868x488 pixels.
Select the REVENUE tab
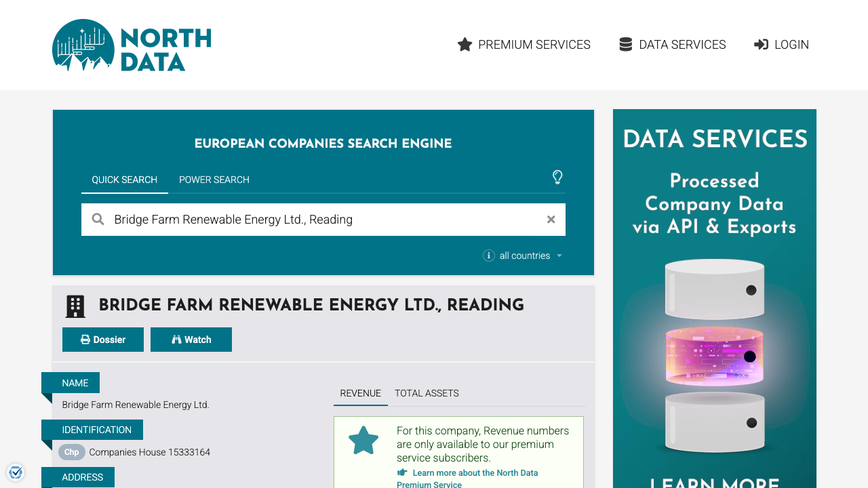point(360,393)
